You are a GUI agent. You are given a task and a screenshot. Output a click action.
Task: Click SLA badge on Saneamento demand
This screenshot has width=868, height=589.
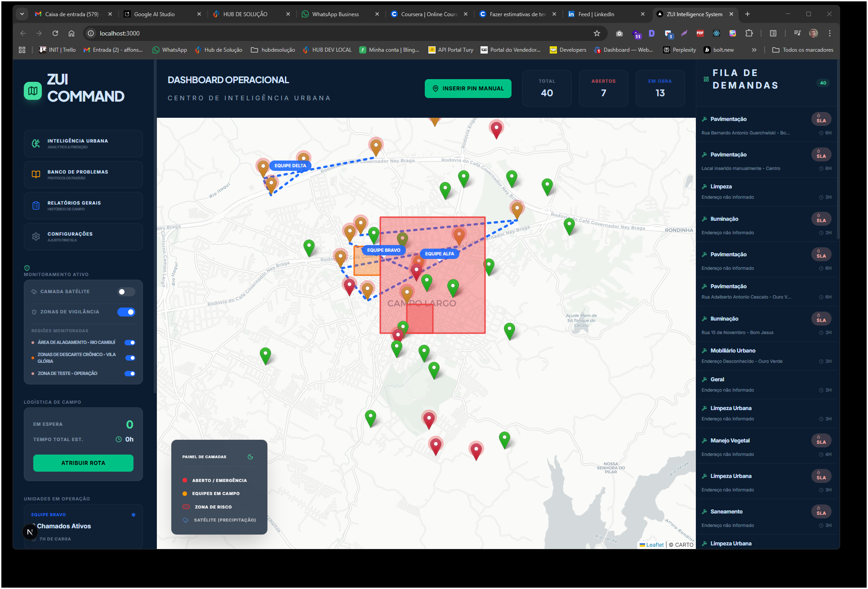(821, 512)
